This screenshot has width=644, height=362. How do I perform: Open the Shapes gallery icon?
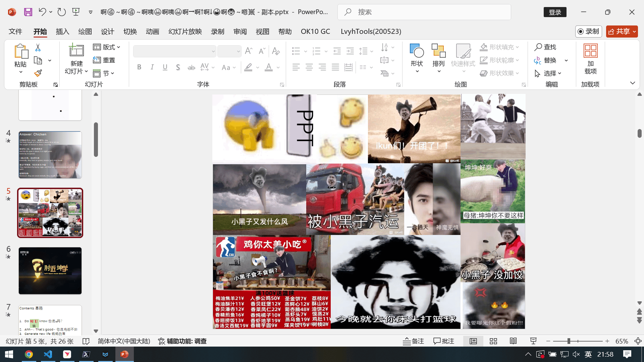(417, 51)
